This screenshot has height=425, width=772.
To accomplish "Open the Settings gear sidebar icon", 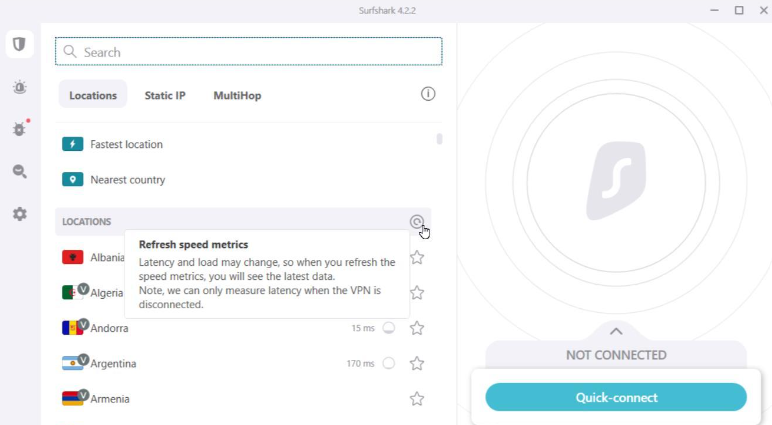I will pyautogui.click(x=20, y=214).
